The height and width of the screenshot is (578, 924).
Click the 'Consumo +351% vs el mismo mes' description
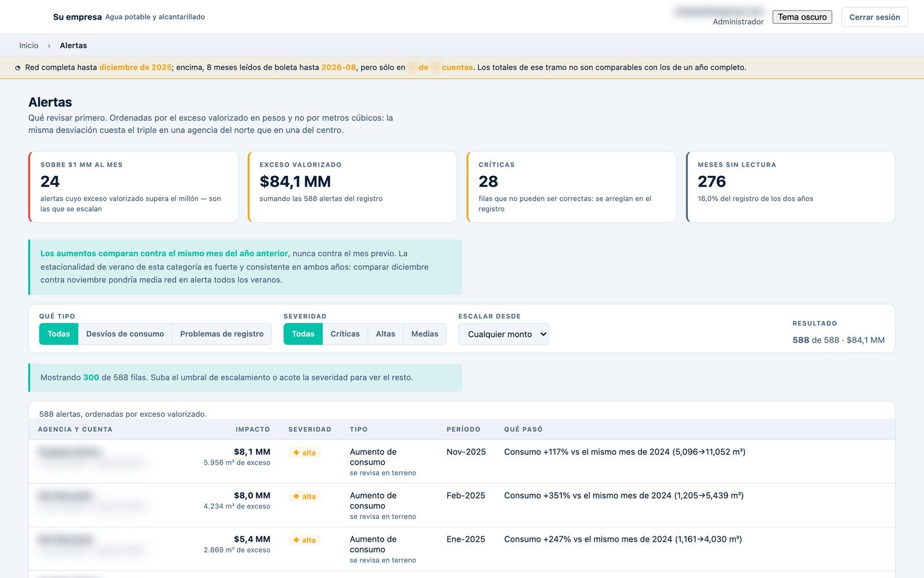[624, 496]
